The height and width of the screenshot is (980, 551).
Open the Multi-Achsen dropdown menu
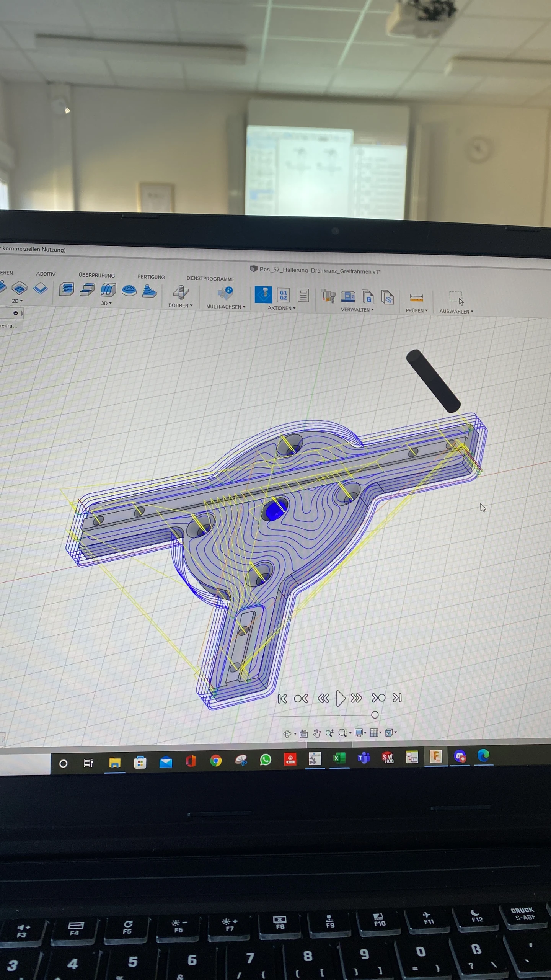pos(226,307)
